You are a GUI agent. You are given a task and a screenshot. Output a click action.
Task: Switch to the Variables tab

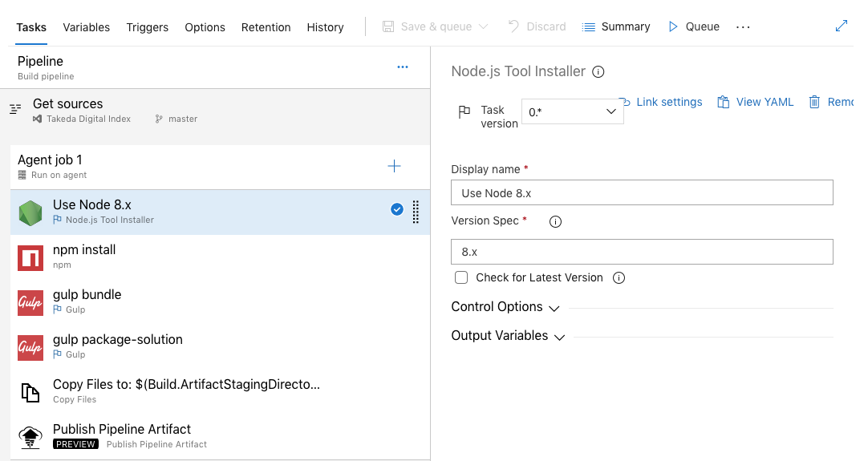(x=86, y=27)
